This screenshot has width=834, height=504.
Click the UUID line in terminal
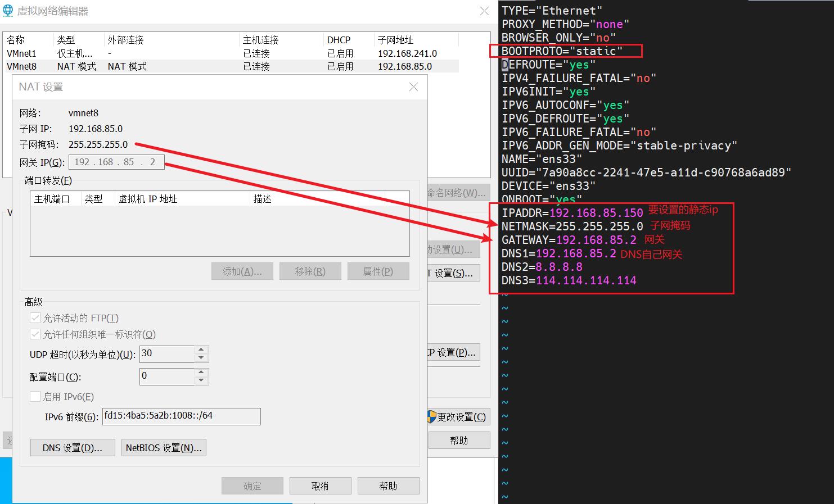[x=646, y=172]
